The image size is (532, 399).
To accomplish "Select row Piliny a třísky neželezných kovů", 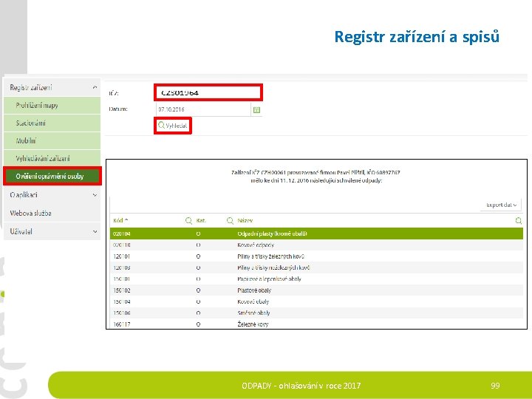I will [x=316, y=267].
